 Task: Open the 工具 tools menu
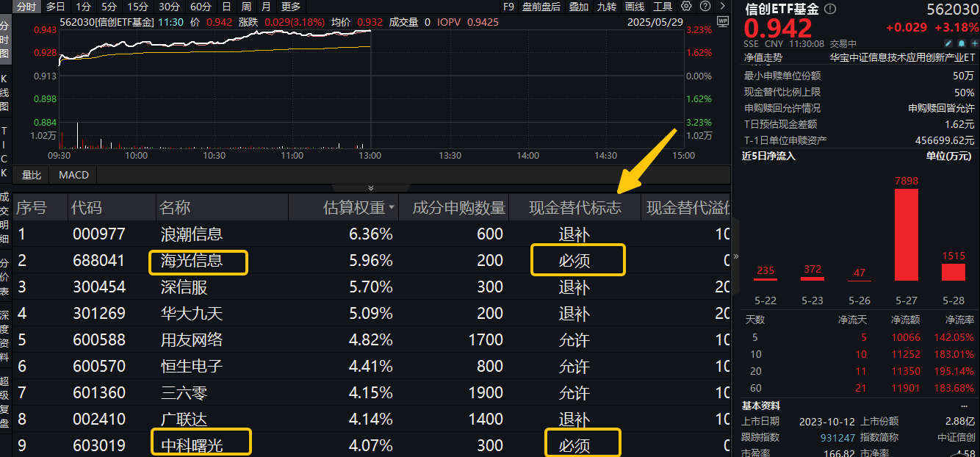(x=662, y=7)
